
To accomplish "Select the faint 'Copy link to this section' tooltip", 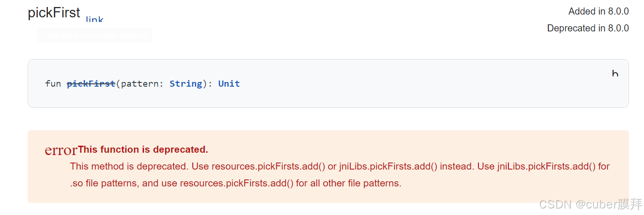I will tap(94, 35).
